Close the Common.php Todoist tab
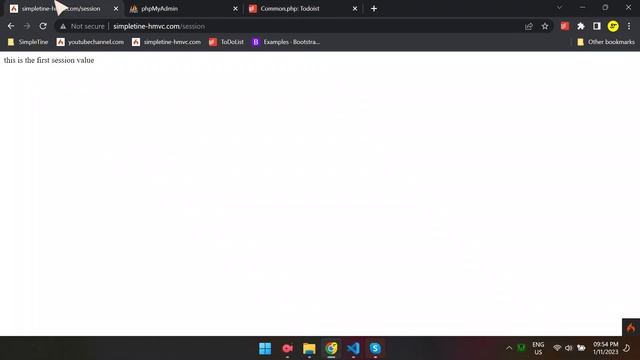 pyautogui.click(x=355, y=9)
